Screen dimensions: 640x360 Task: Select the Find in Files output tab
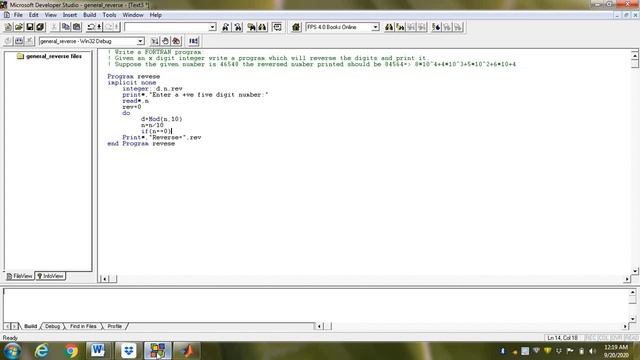83,326
